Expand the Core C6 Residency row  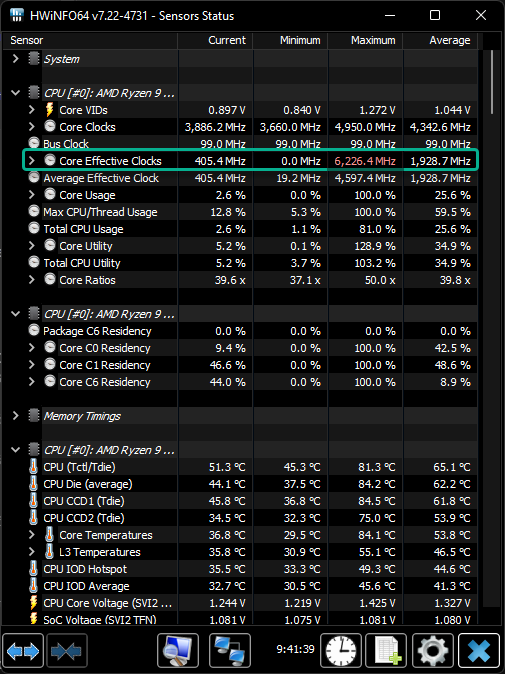click(x=31, y=382)
